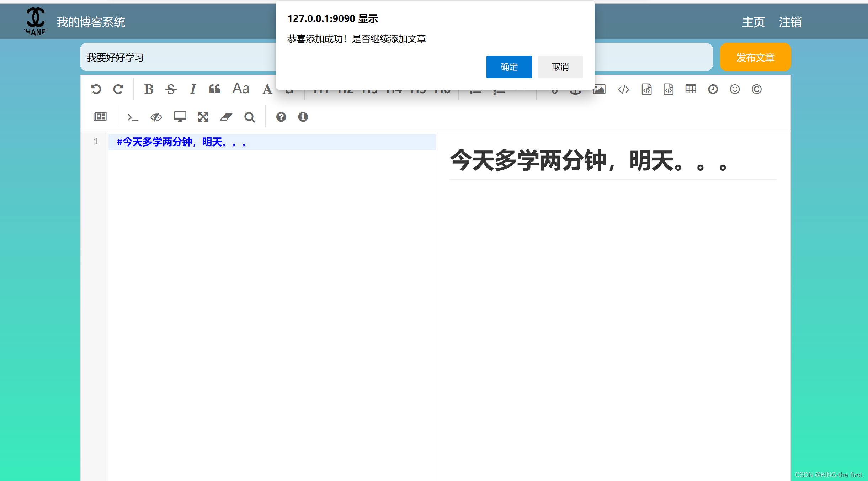Insert a table

[691, 89]
